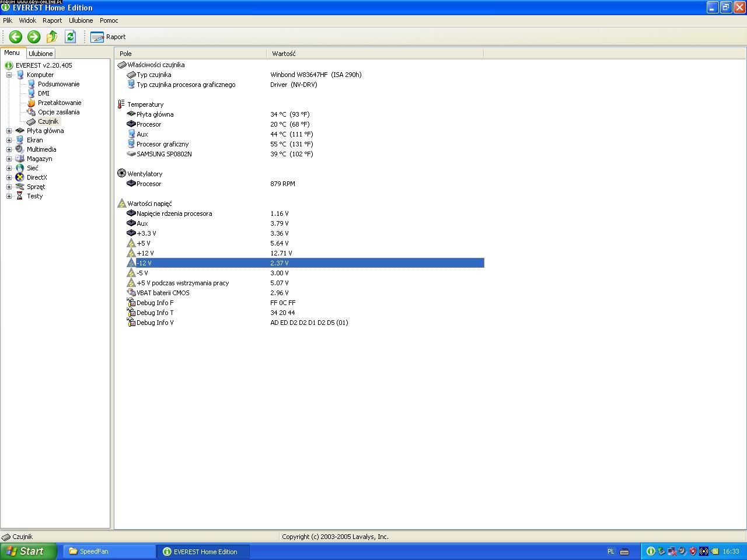Click the Windows Start button
The width and height of the screenshot is (747, 560).
(28, 551)
